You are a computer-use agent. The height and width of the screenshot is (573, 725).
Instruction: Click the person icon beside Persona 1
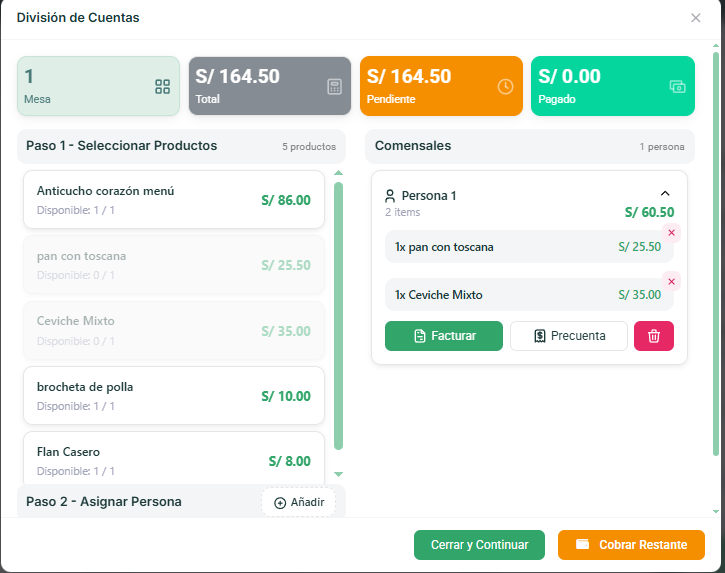pos(390,196)
